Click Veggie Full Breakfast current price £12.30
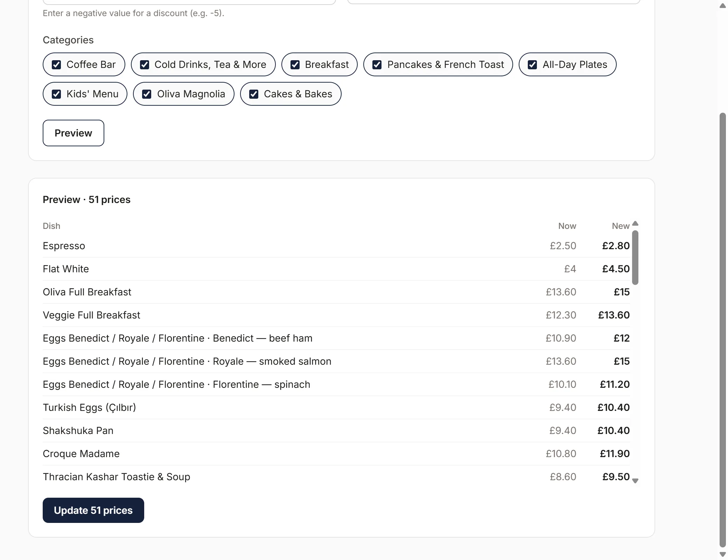The height and width of the screenshot is (560, 728). tap(561, 315)
